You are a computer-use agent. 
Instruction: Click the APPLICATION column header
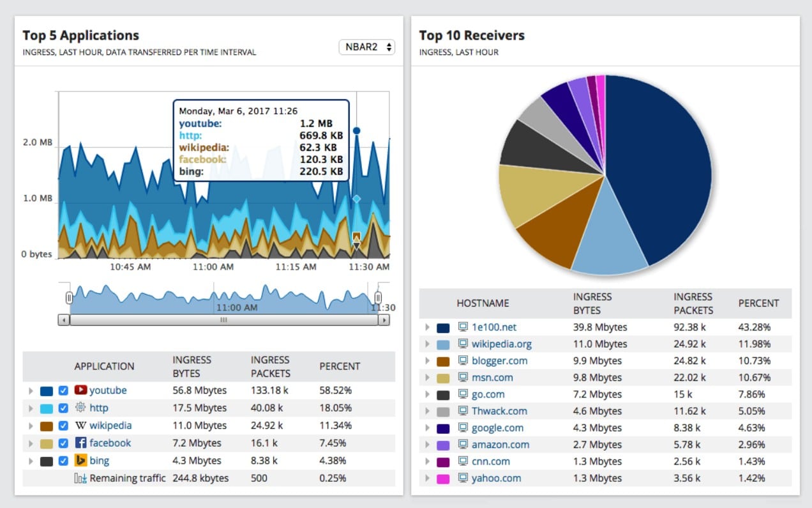tap(104, 366)
